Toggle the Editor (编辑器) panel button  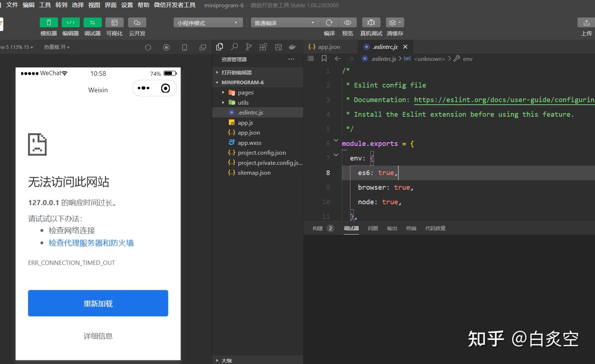pos(70,23)
